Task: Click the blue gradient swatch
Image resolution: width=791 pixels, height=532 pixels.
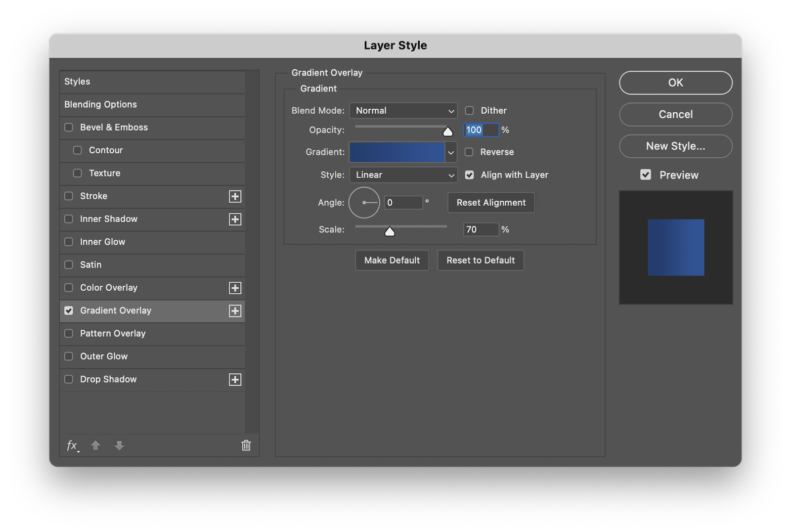Action: [x=397, y=152]
